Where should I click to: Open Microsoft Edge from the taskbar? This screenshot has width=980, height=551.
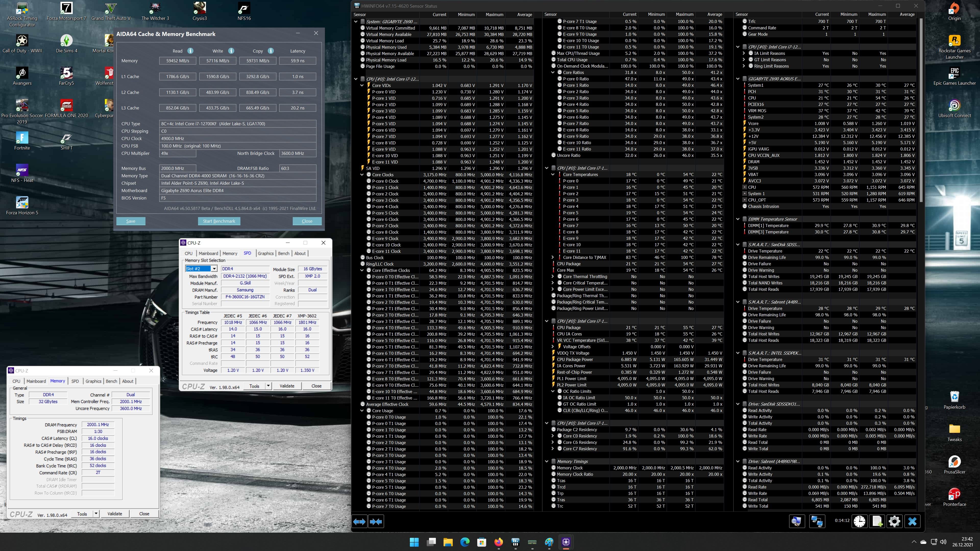(x=464, y=542)
